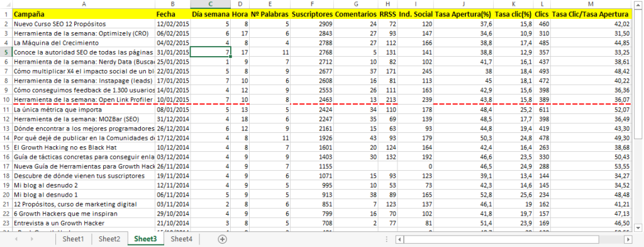Select column J header
The width and height of the screenshot is (644, 247).
pos(464,4)
